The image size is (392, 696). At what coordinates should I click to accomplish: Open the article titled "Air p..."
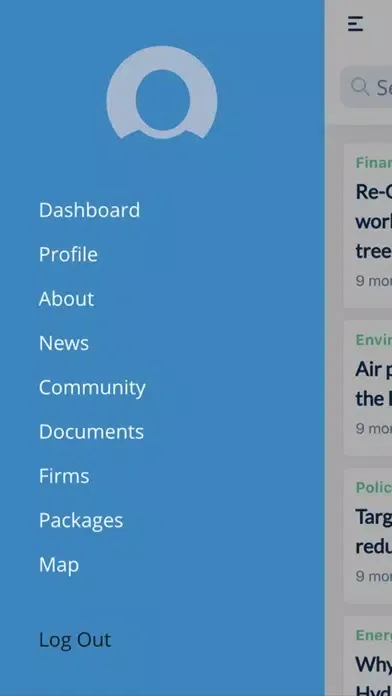[x=368, y=388]
